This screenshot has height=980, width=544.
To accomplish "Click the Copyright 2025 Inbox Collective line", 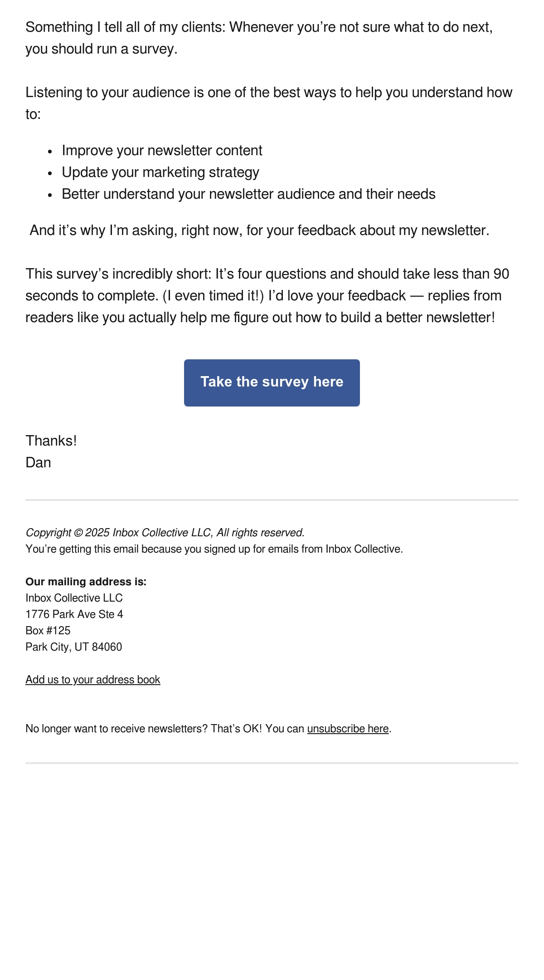I will click(165, 532).
